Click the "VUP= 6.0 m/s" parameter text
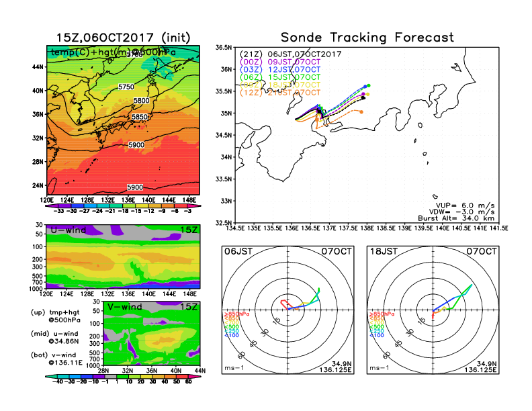 click(465, 205)
